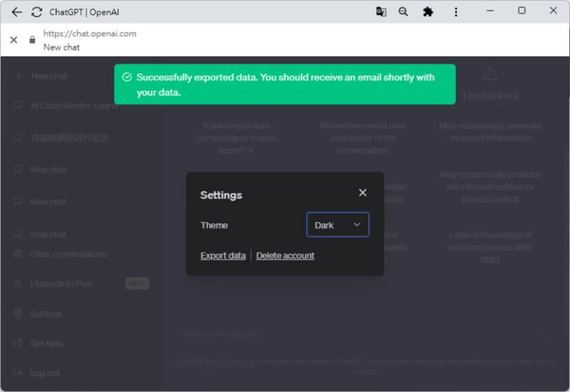570x392 pixels.
Task: Close the browser window
Action: coord(554,11)
